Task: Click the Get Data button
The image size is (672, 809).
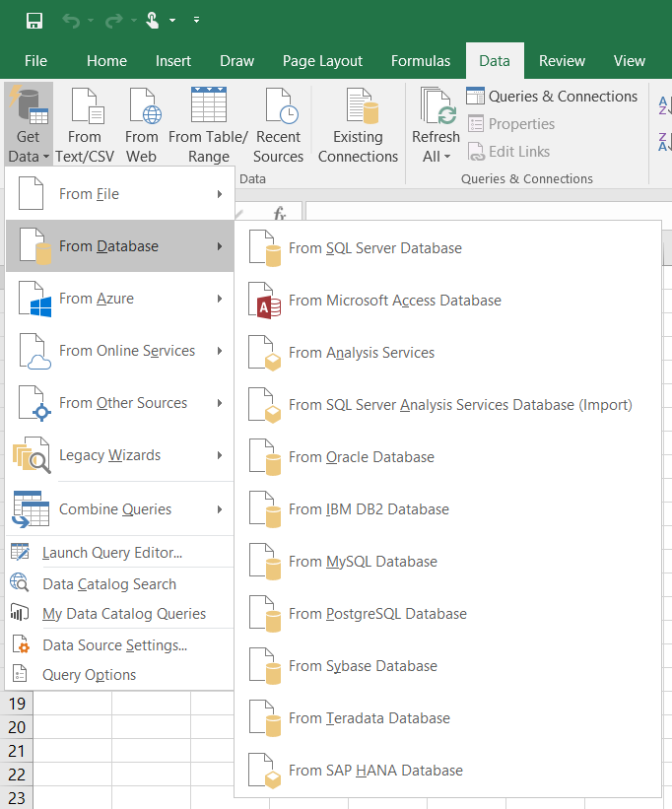Action: coord(29,124)
